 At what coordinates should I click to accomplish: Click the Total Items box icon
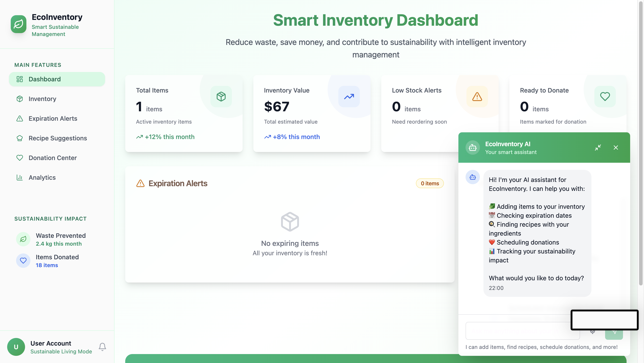(221, 96)
